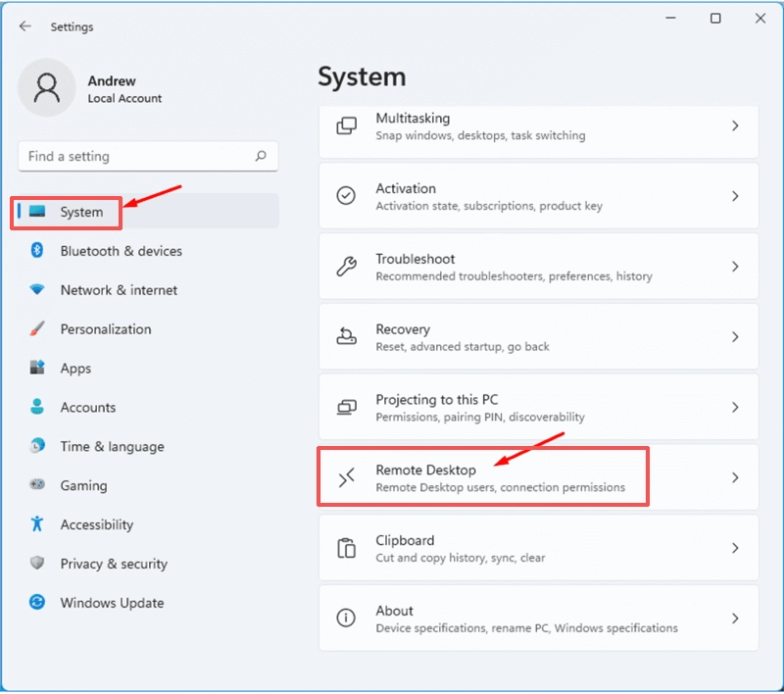Open the About settings card
Screen dimensions: 784x694
click(x=538, y=619)
